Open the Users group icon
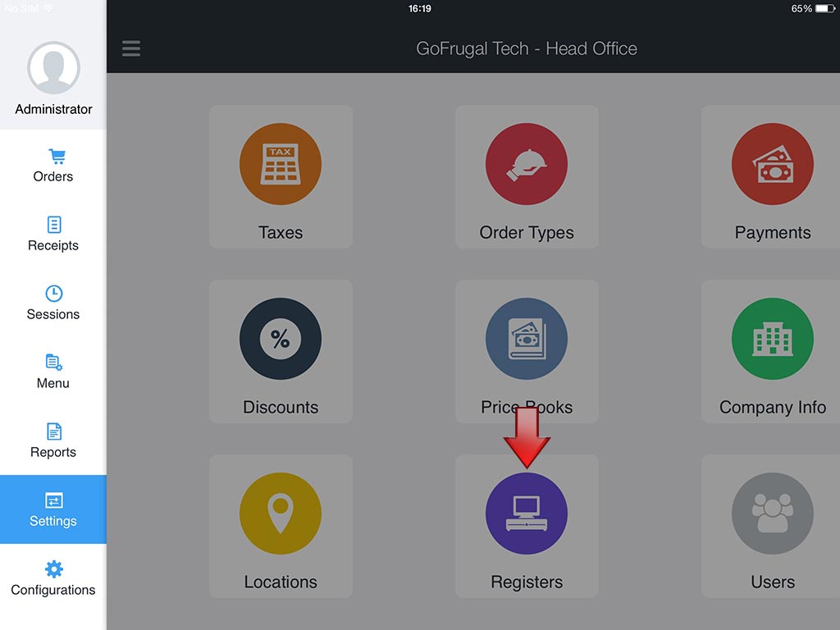The height and width of the screenshot is (630, 840). click(x=772, y=514)
